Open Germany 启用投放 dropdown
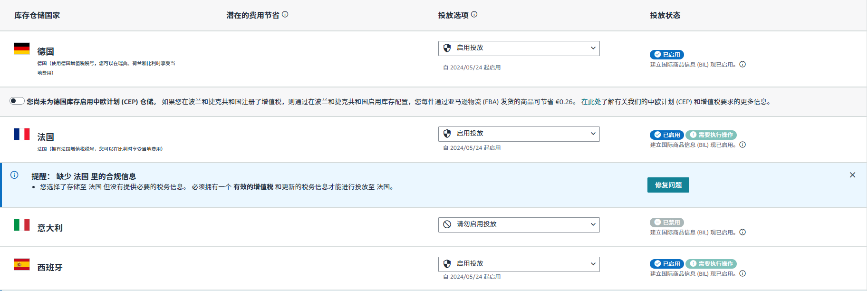Viewport: 868px width, 291px height. pos(519,48)
